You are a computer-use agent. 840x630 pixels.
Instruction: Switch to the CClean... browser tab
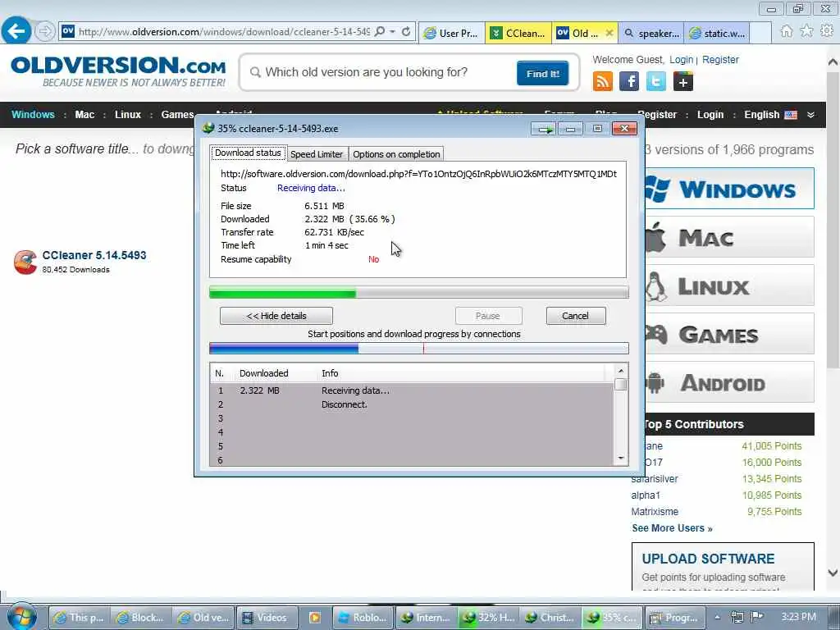pyautogui.click(x=518, y=33)
